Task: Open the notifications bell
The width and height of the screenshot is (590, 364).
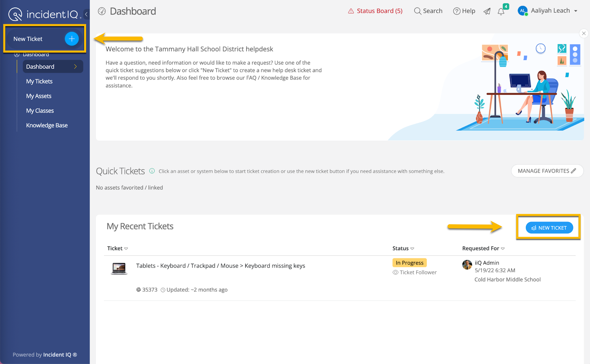Action: tap(501, 12)
